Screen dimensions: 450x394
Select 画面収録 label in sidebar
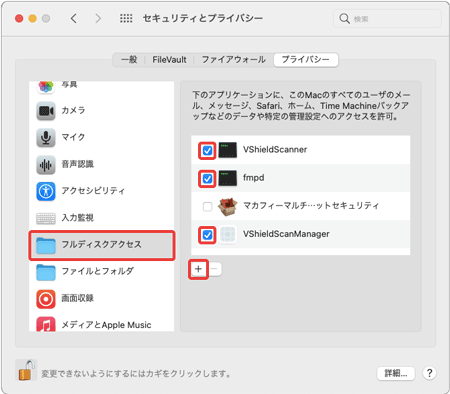78,298
